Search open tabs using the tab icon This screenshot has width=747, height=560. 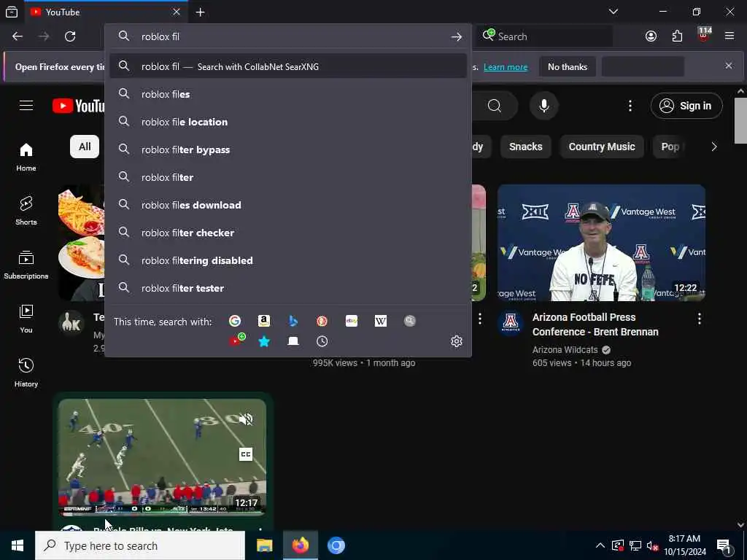click(293, 341)
